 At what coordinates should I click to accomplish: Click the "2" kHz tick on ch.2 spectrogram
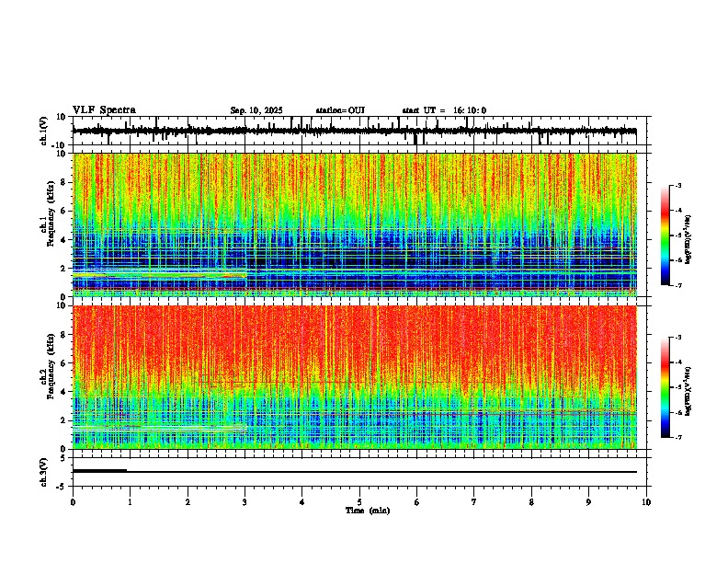click(63, 420)
